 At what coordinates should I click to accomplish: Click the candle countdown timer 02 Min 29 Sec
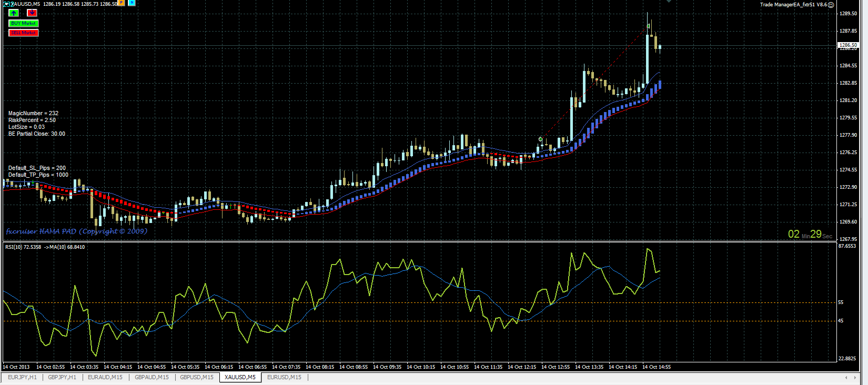tap(810, 234)
